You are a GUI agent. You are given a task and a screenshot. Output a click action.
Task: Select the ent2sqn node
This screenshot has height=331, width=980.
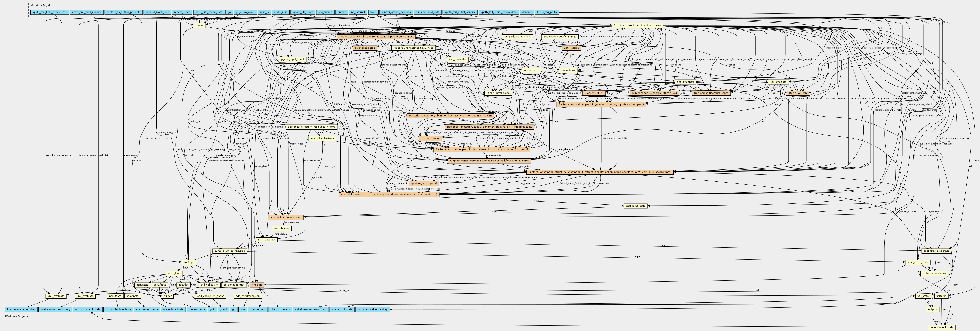(x=189, y=262)
